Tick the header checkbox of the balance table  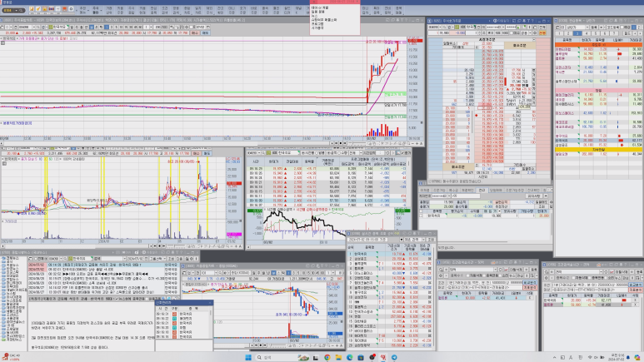(421, 211)
